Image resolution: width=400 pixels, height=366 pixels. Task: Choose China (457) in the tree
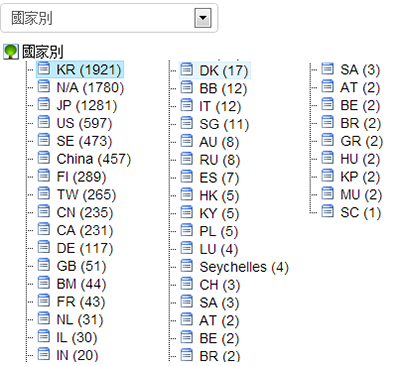tap(93, 159)
